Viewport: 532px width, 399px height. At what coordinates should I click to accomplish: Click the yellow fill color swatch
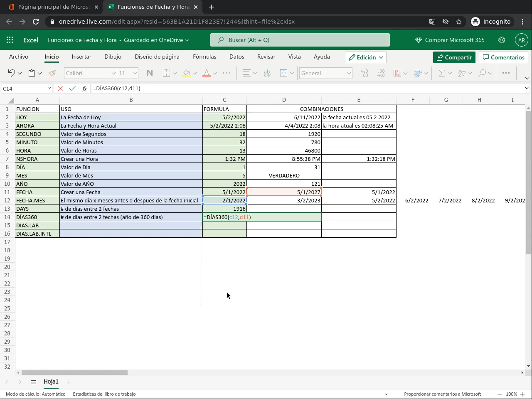187,73
